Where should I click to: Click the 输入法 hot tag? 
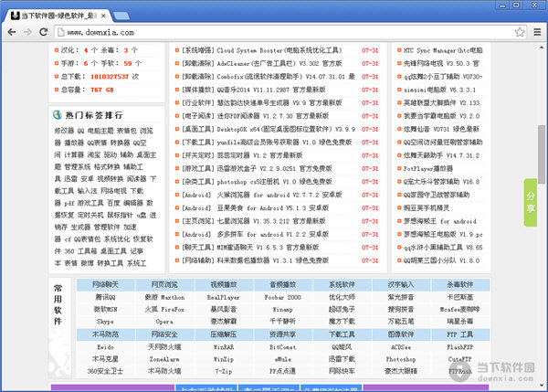88,191
